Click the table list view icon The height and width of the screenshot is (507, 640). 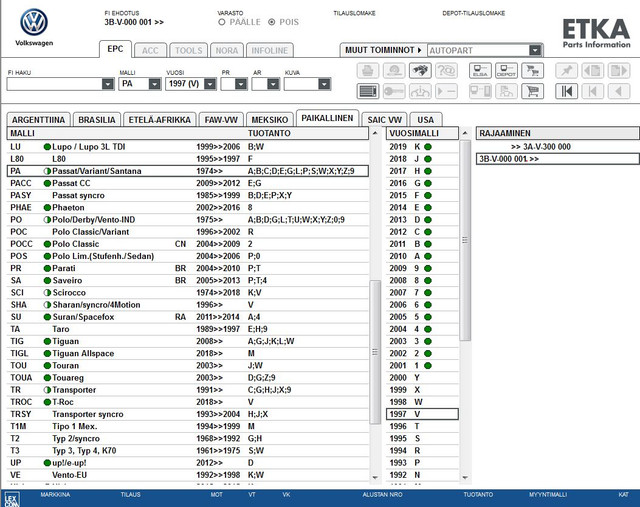(368, 91)
